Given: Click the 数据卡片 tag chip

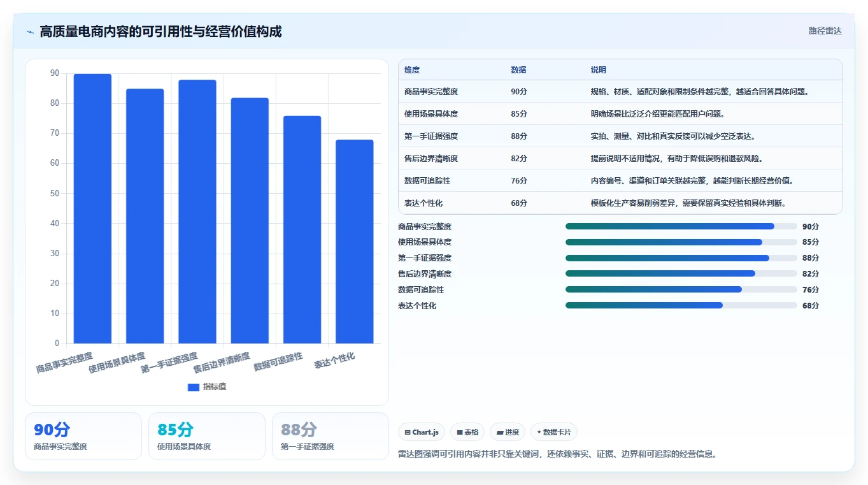Looking at the screenshot, I should coord(554,432).
